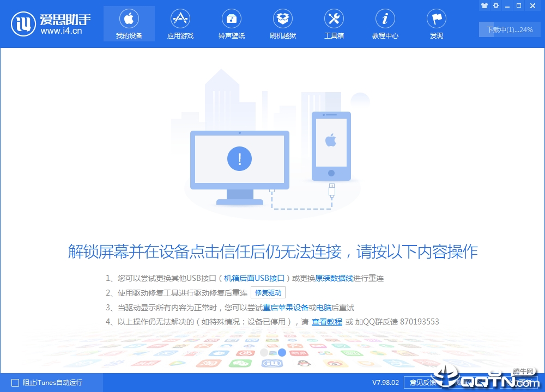Open 教程中心 tutorial center
545x392 pixels.
point(385,24)
